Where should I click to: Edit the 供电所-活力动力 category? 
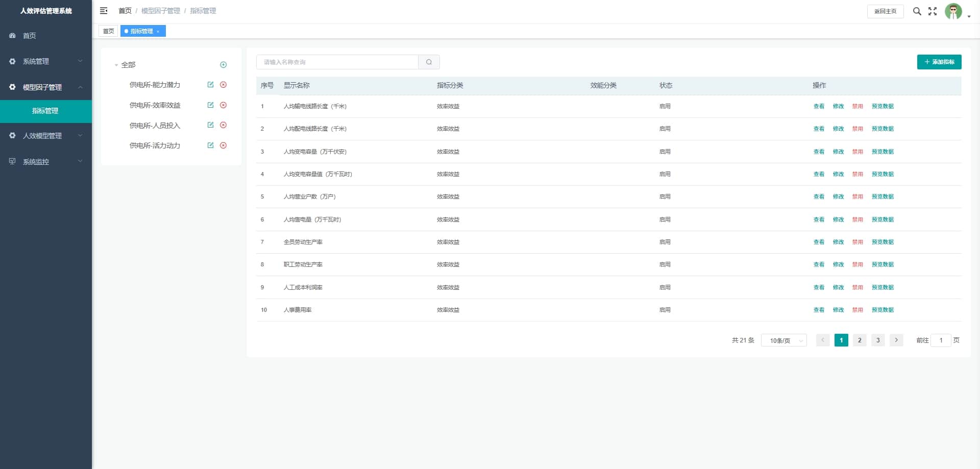[210, 145]
